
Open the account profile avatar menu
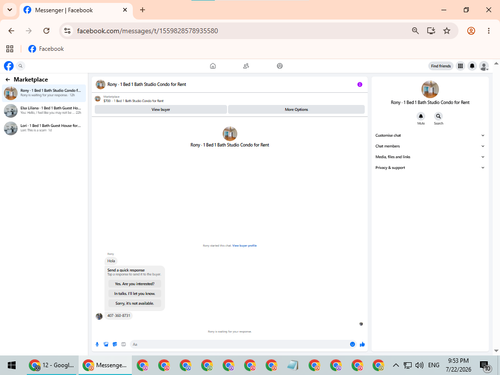point(484,66)
